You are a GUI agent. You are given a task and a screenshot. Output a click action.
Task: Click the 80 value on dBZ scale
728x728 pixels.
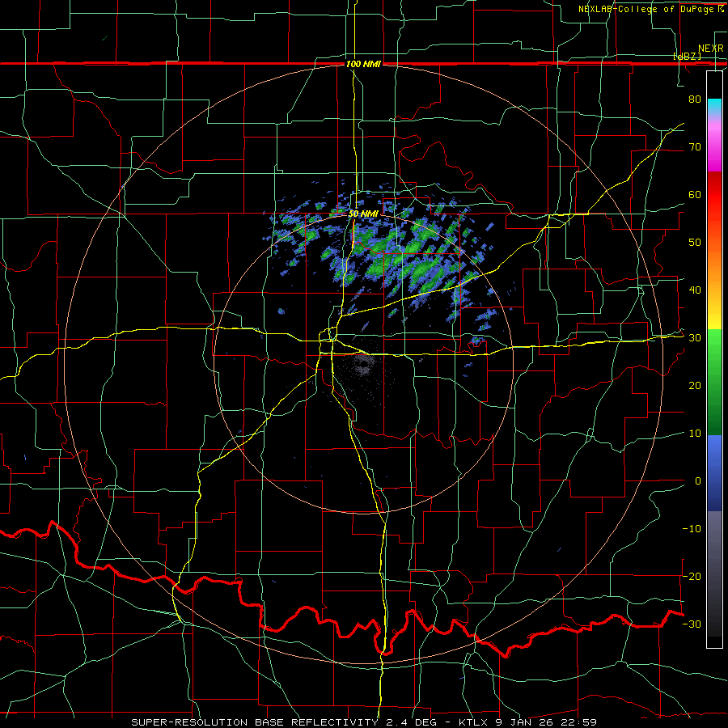(695, 99)
